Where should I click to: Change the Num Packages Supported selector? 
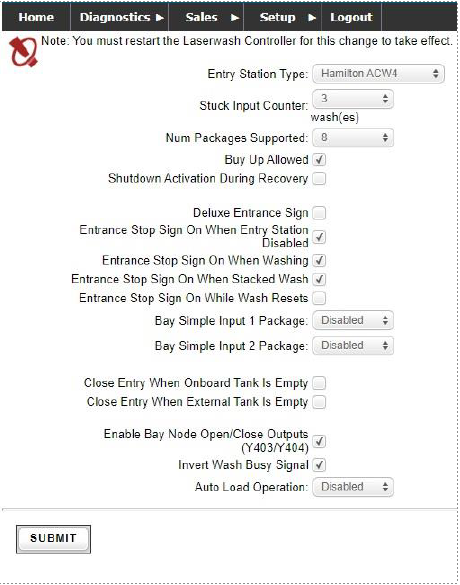tap(353, 138)
